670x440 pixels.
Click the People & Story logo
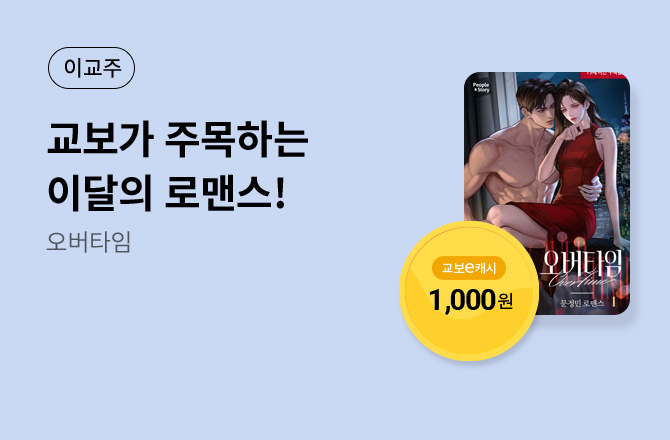click(481, 87)
